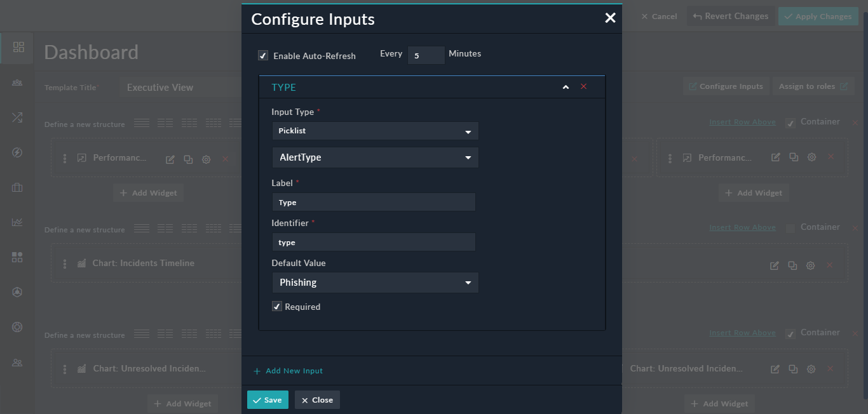Open the Reports chart icon in sidebar

click(x=17, y=222)
